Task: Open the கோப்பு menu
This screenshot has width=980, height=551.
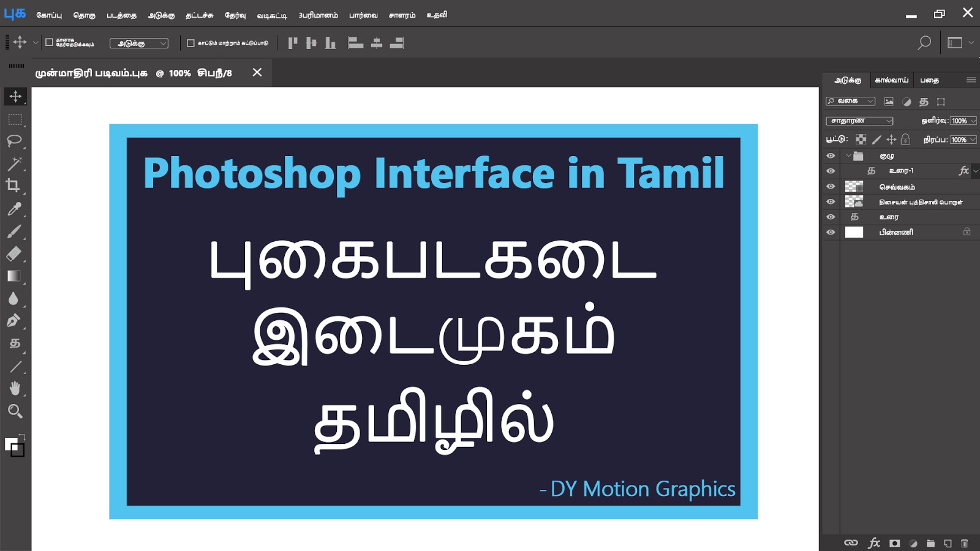Action: pos(49,15)
